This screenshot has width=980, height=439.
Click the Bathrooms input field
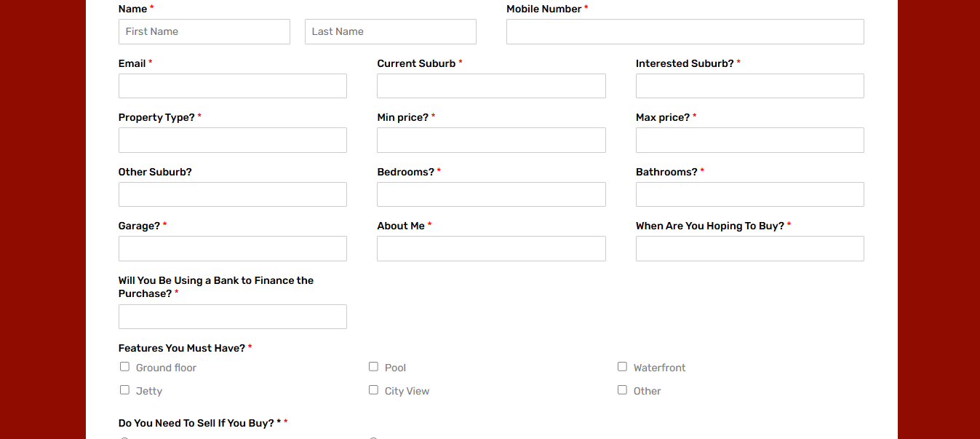749,194
